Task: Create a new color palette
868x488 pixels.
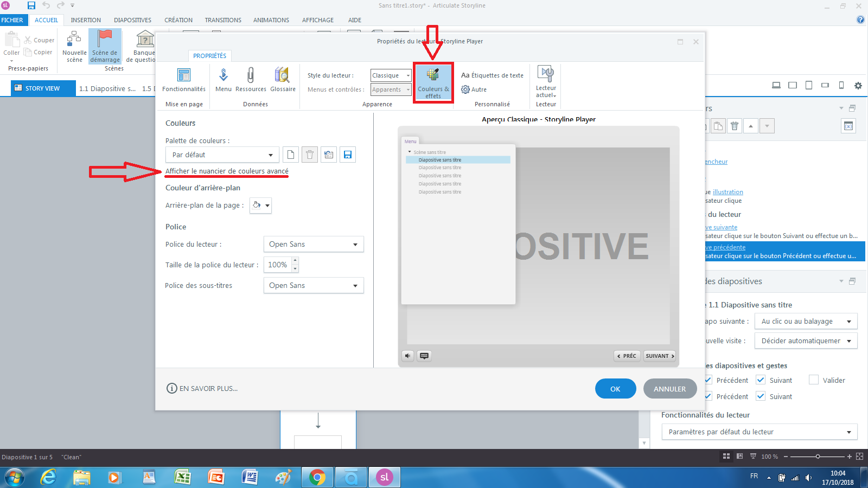Action: [291, 155]
